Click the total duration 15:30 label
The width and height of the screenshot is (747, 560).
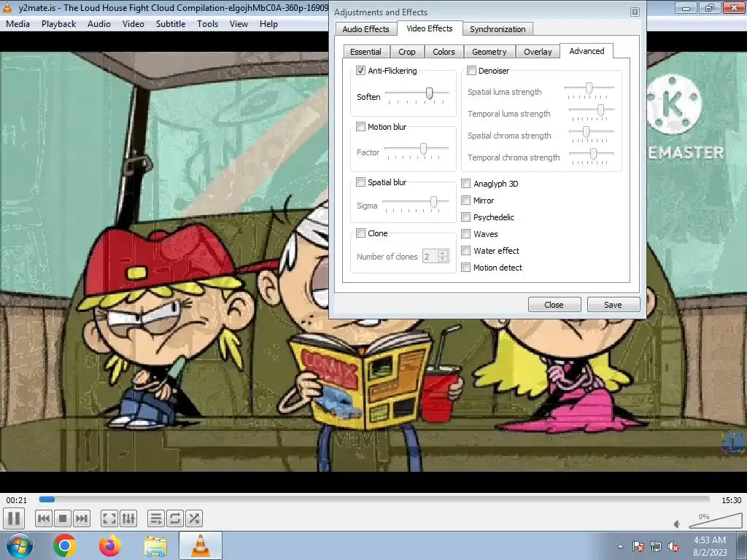coord(731,500)
